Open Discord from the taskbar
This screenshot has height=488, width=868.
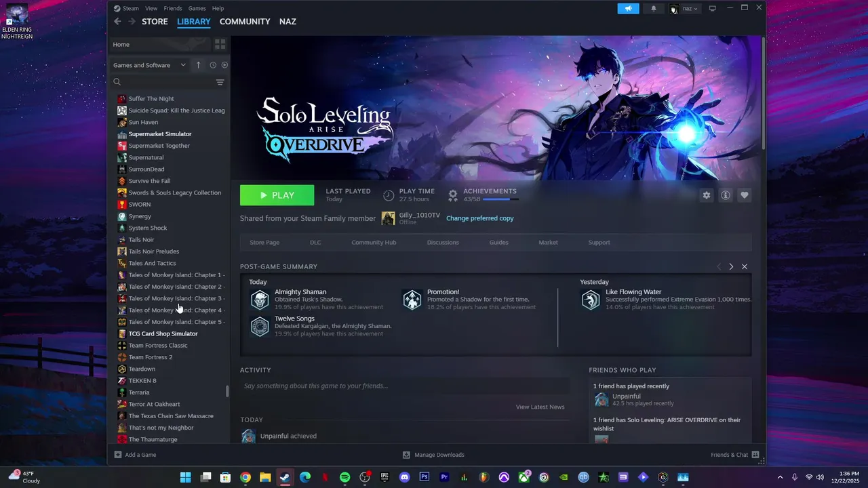tap(405, 477)
